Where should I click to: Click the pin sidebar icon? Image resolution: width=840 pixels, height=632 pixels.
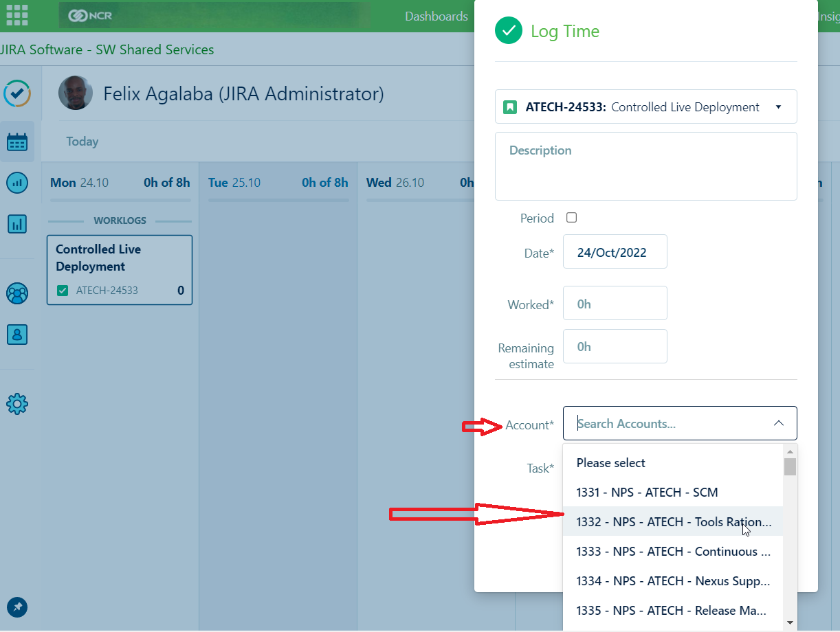pyautogui.click(x=16, y=607)
